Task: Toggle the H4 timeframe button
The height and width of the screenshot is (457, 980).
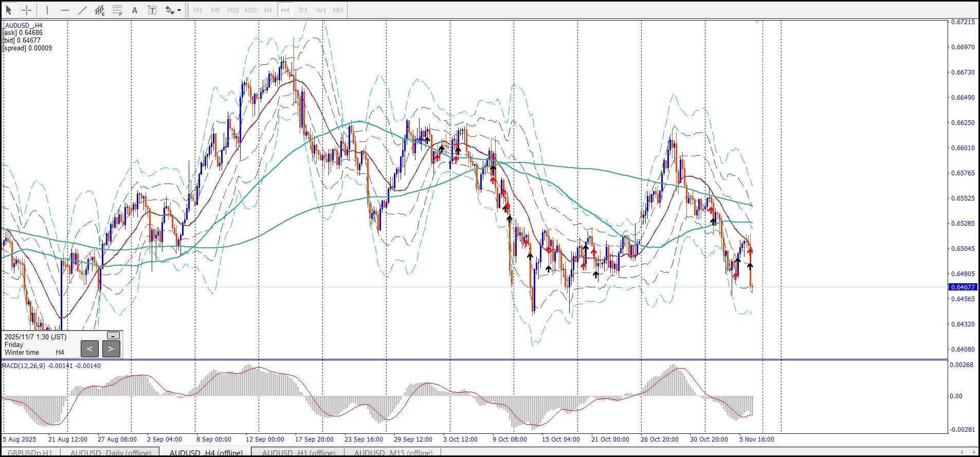Action: point(285,10)
